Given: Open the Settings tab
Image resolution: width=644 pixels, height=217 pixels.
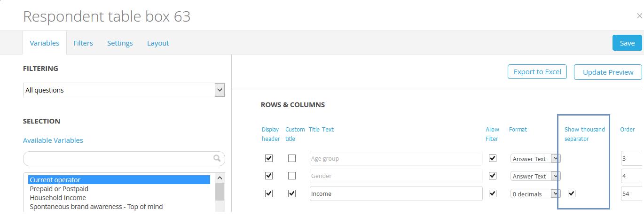Looking at the screenshot, I should click(120, 43).
